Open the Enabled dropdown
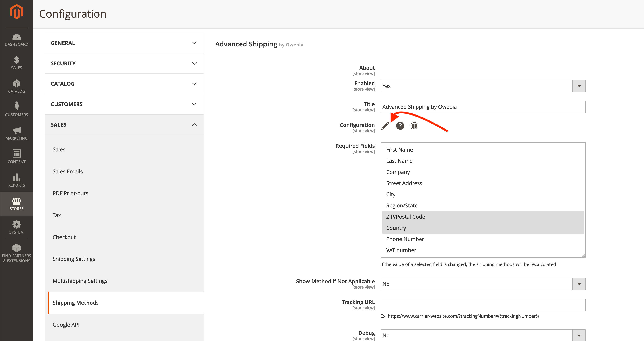 pos(483,86)
